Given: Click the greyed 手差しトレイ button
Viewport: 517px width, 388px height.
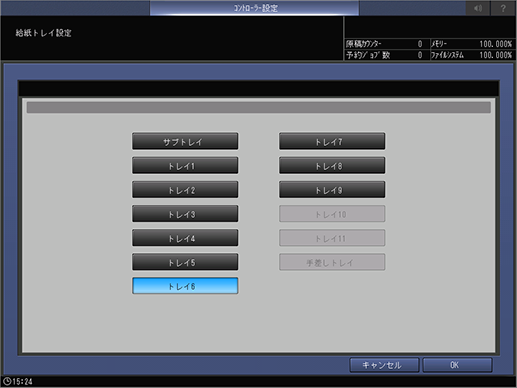Looking at the screenshot, I should coord(332,262).
